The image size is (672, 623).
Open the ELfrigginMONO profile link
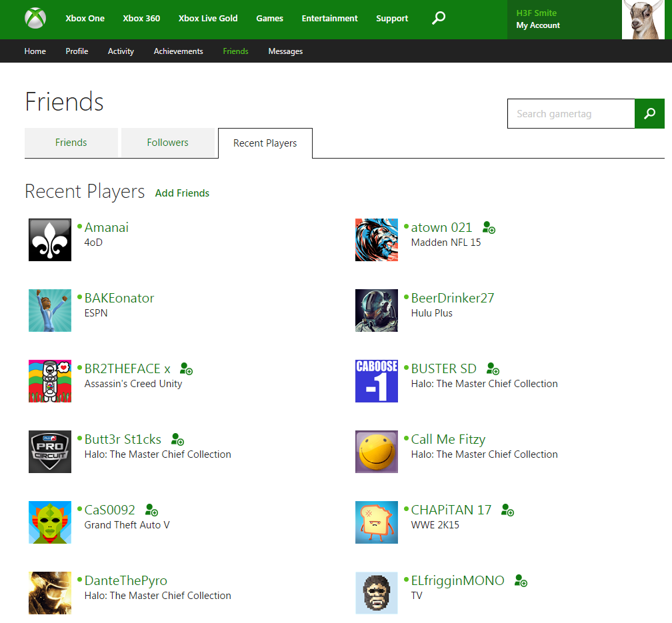458,581
